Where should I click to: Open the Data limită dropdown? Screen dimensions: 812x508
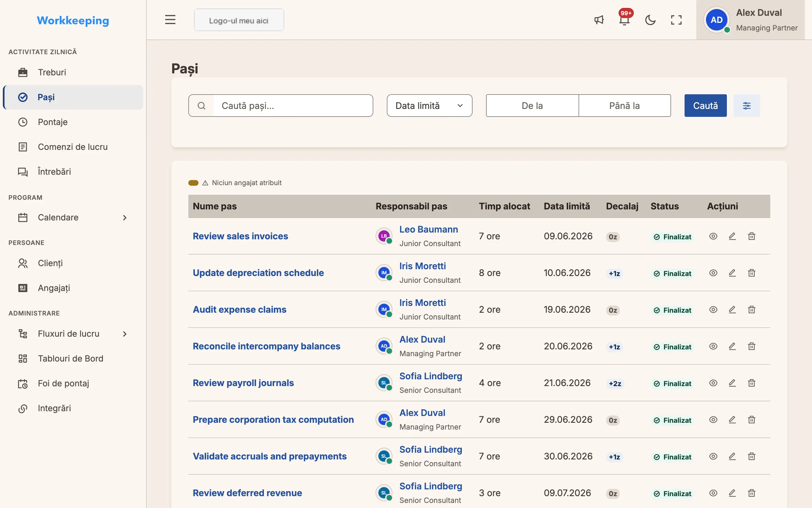pyautogui.click(x=429, y=106)
